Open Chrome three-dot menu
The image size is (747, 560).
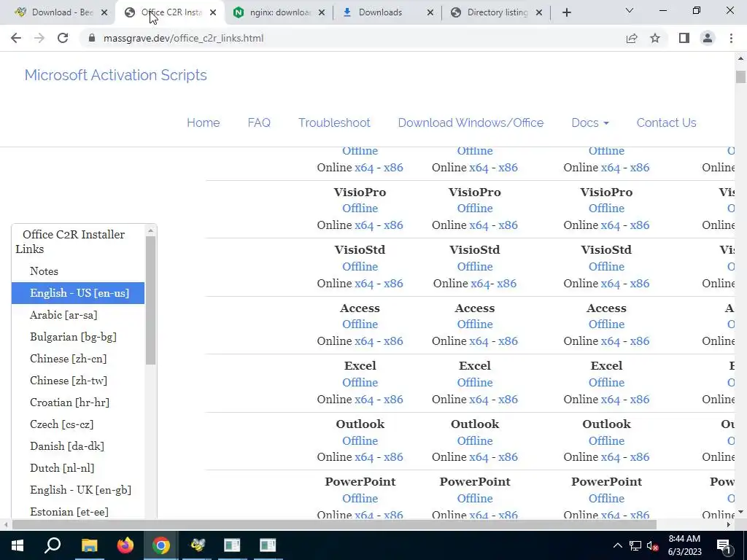click(731, 38)
